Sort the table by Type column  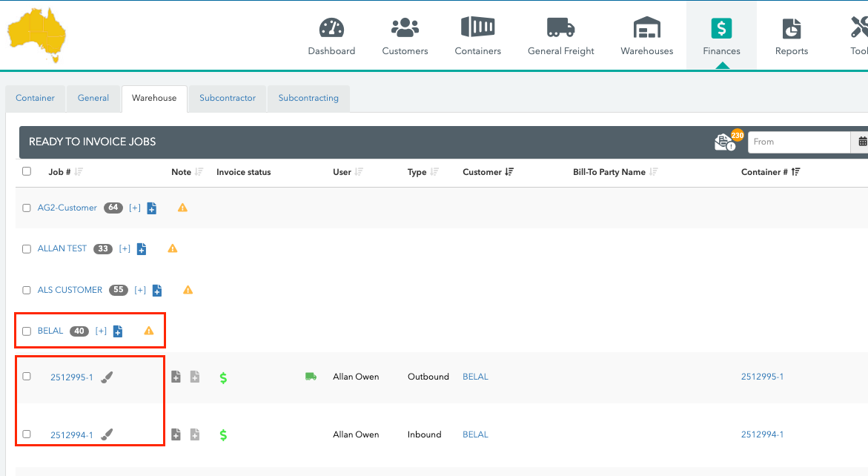(434, 172)
